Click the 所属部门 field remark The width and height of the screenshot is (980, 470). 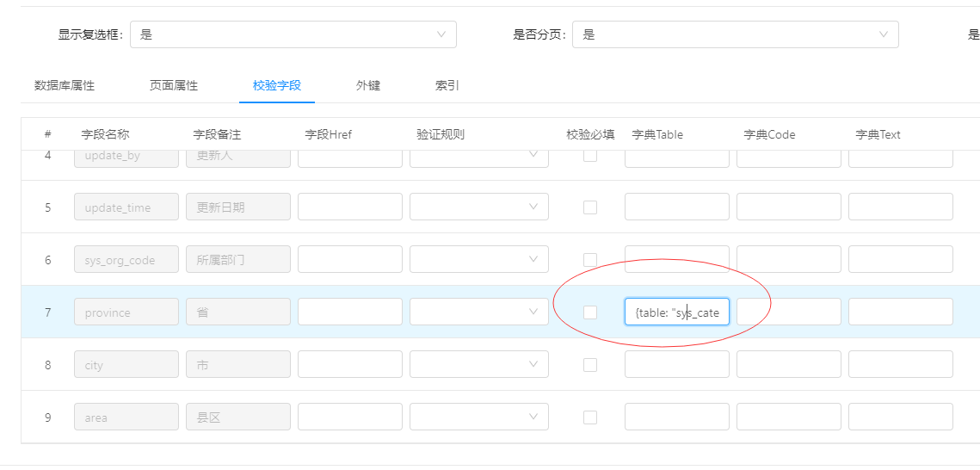(x=238, y=259)
